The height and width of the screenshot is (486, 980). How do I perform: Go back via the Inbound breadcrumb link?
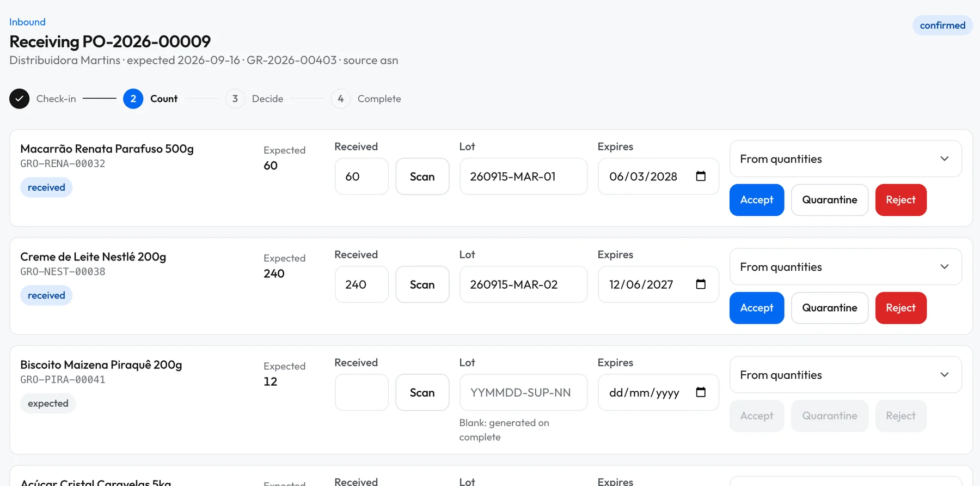[27, 22]
